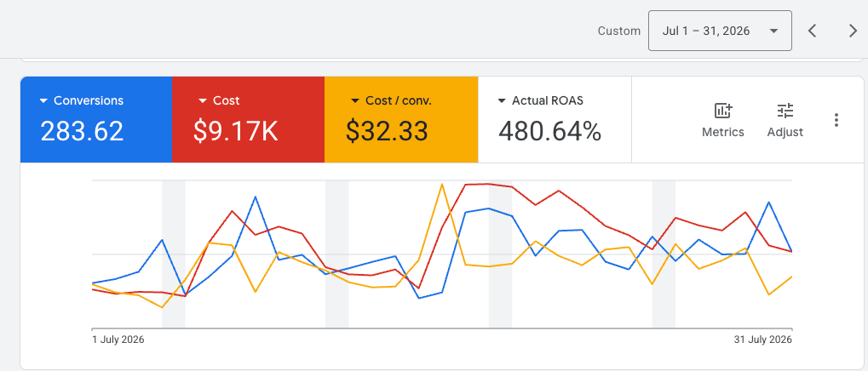The image size is (868, 371).
Task: Open the Jul 1 – 31, 2026 date picker
Action: pos(720,31)
